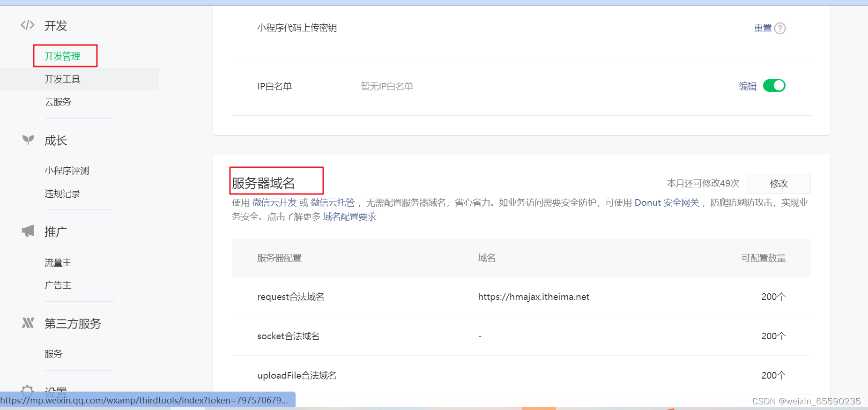Click the 第三方服务 icon
Image resolution: width=868 pixels, height=410 pixels.
(x=28, y=323)
